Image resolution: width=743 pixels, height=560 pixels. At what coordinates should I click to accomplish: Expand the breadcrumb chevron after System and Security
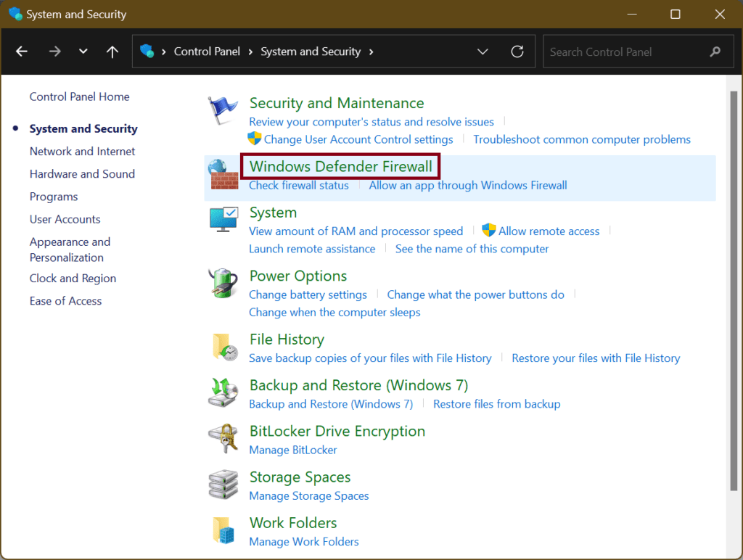pos(371,52)
